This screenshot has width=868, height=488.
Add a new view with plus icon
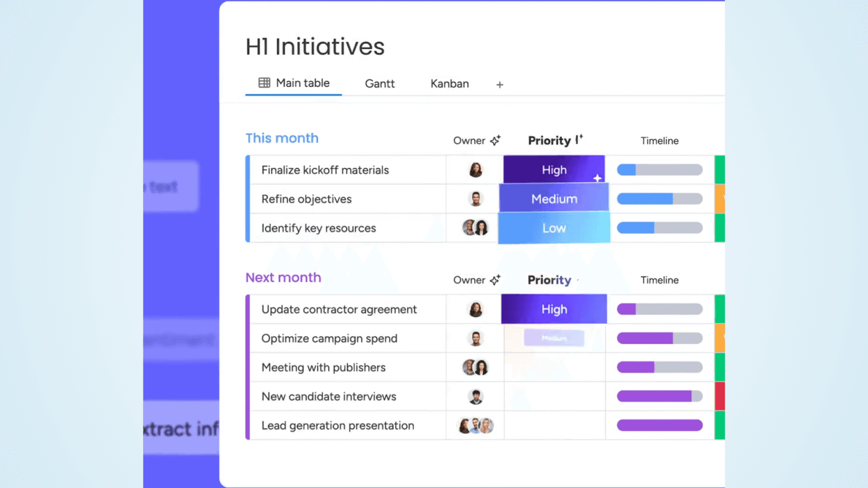[x=500, y=85]
